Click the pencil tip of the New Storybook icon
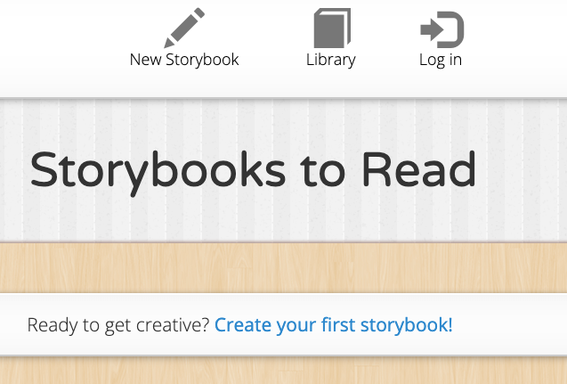The image size is (567, 384). click(x=169, y=43)
